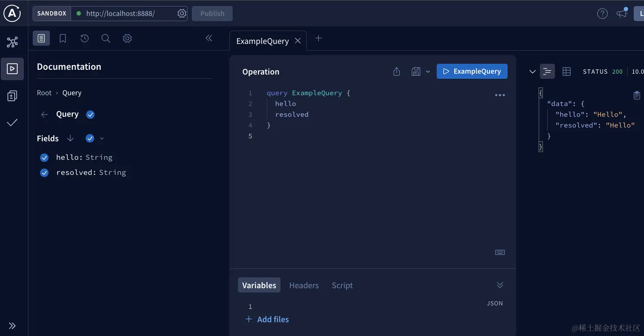Toggle select-all checkmark beside Fields
Screen dimensions: 644x336
pyautogui.click(x=90, y=138)
